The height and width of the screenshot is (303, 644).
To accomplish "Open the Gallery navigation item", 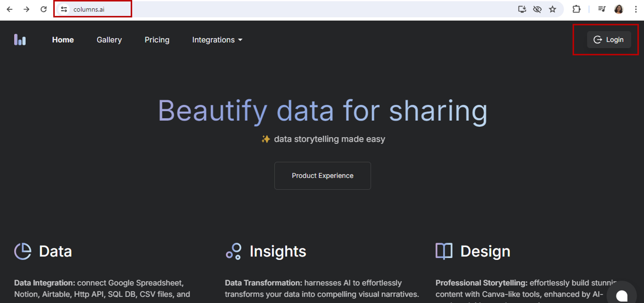I will click(x=109, y=40).
